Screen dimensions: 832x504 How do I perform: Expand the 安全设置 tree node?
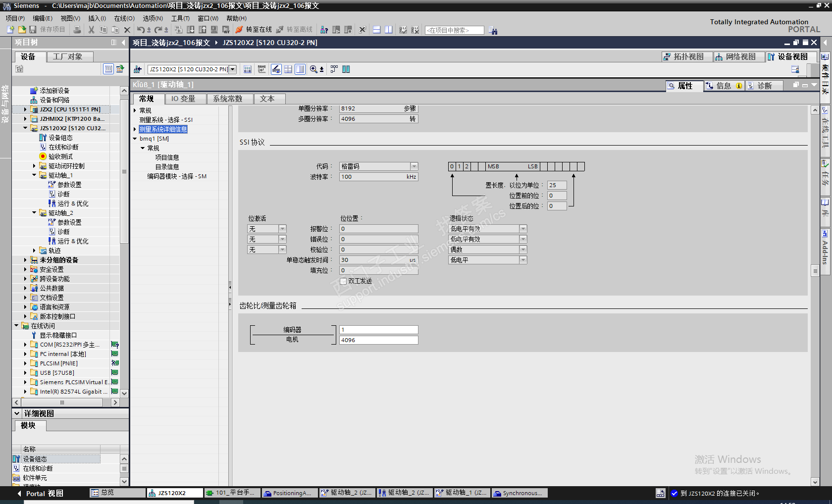25,269
